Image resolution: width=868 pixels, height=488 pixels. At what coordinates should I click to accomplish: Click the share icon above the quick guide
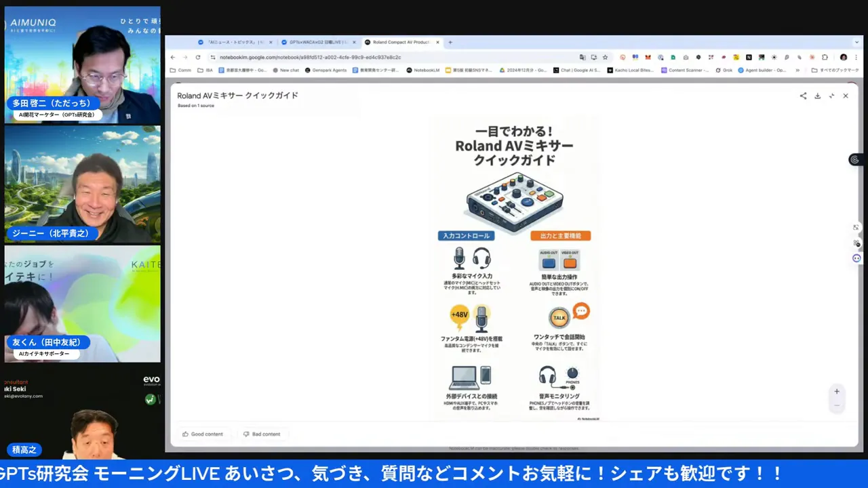(x=803, y=96)
